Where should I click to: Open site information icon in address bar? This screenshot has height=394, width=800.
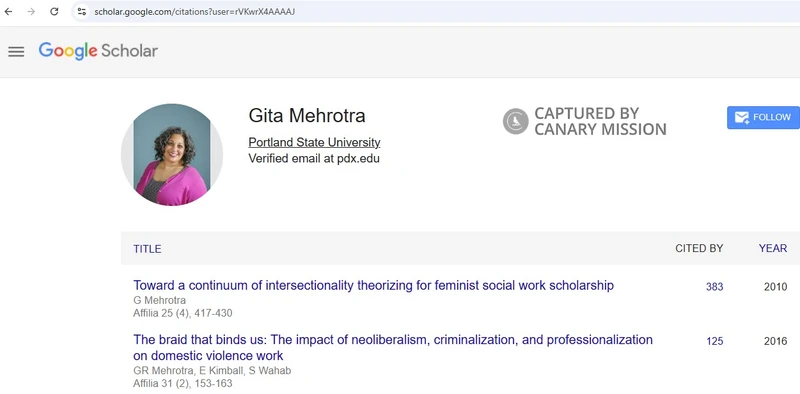click(82, 11)
